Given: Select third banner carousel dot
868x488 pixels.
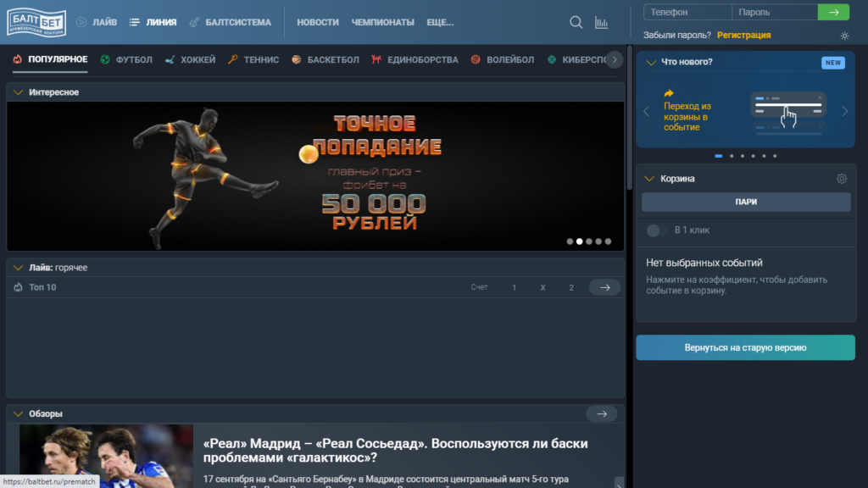Looking at the screenshot, I should [x=589, y=241].
